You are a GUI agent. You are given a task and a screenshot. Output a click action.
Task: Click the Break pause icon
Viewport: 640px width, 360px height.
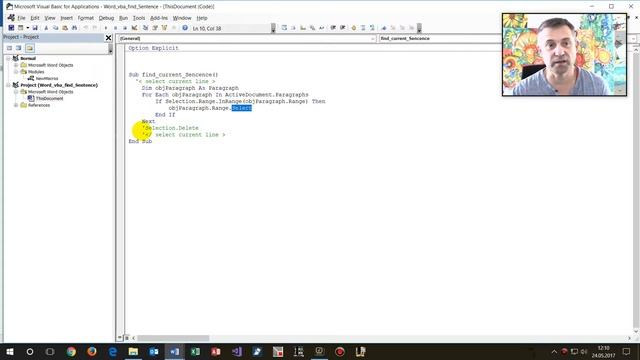point(116,28)
